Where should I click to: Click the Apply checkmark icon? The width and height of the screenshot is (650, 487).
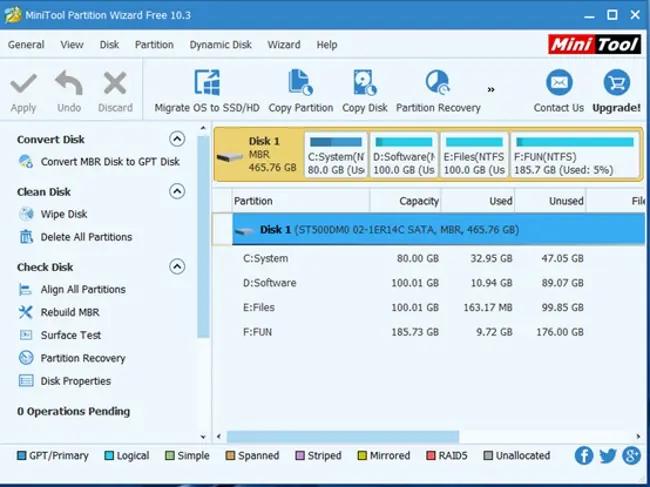pyautogui.click(x=24, y=84)
